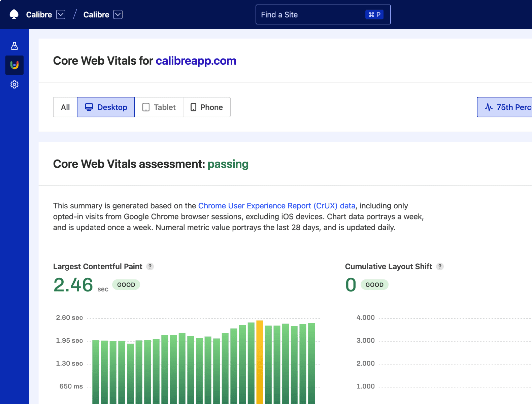532x404 pixels.
Task: Expand the second Calibre site dropdown
Action: click(118, 14)
